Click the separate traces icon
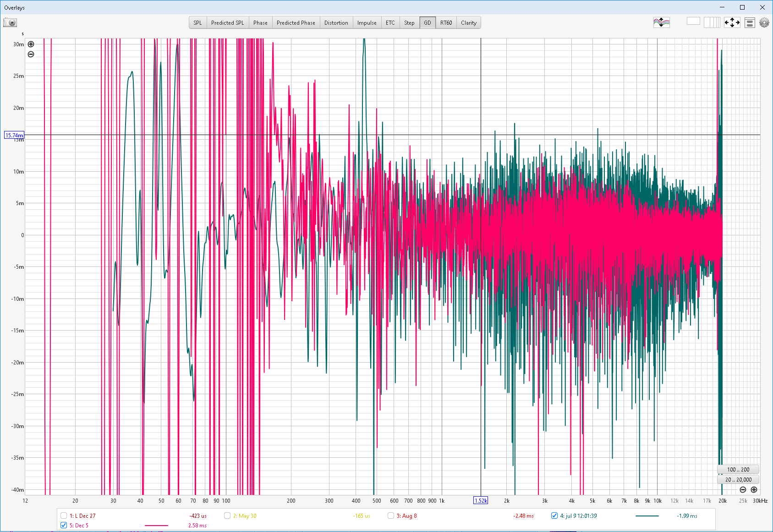Screen dimensions: 773x532 coord(661,22)
